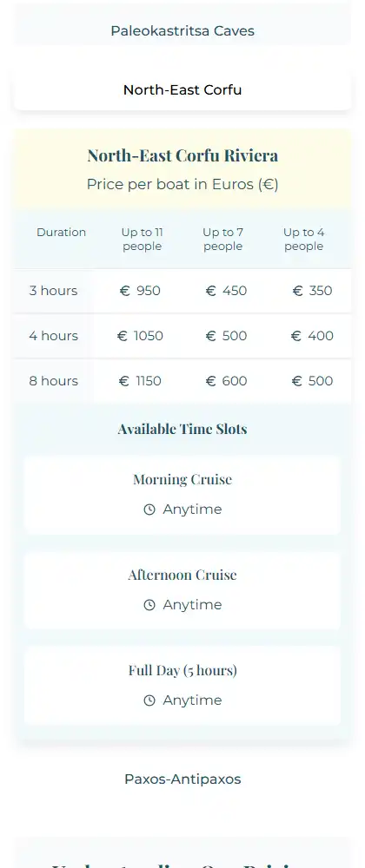Click euro symbol beside 350 price
The height and width of the screenshot is (868, 365).
coord(298,291)
